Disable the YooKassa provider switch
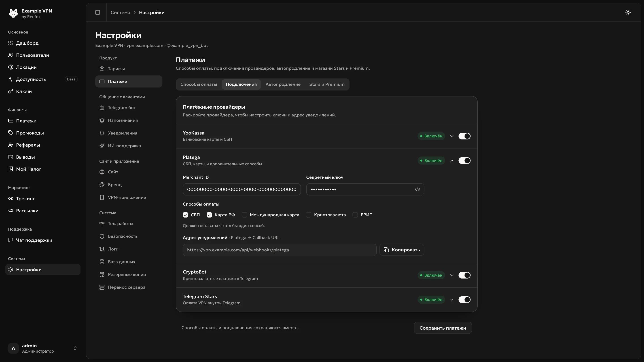Screen dimensions: 644x362 (464, 136)
